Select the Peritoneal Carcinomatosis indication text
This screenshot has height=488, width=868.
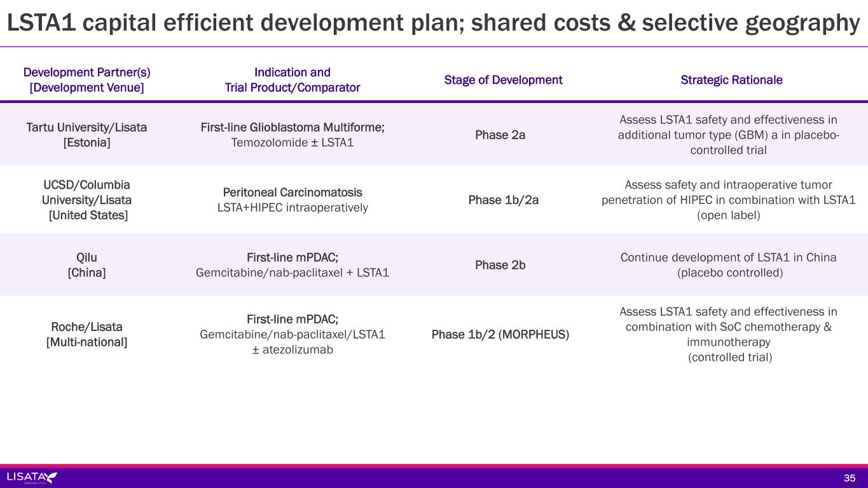pyautogui.click(x=293, y=192)
